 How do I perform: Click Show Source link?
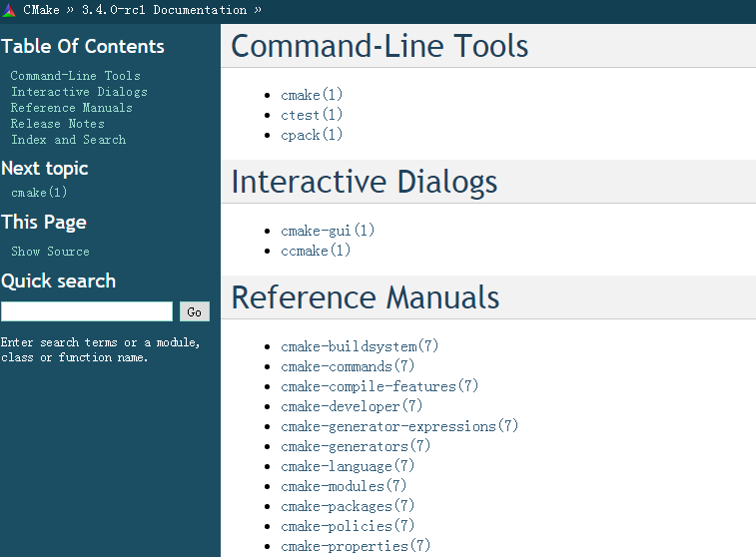50,251
